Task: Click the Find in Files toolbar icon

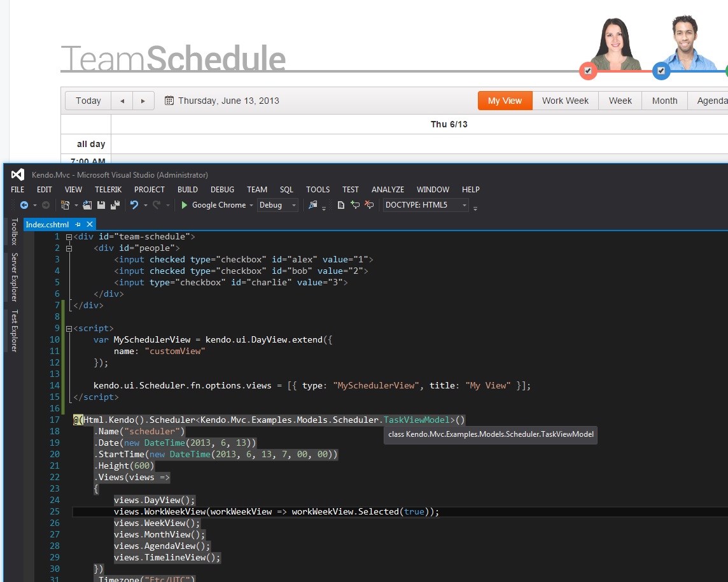Action: click(313, 205)
